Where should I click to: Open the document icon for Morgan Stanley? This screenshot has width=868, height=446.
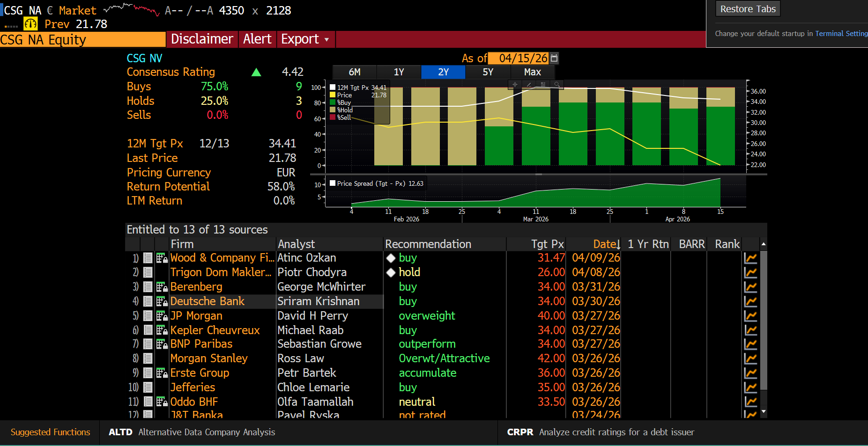pyautogui.click(x=148, y=358)
